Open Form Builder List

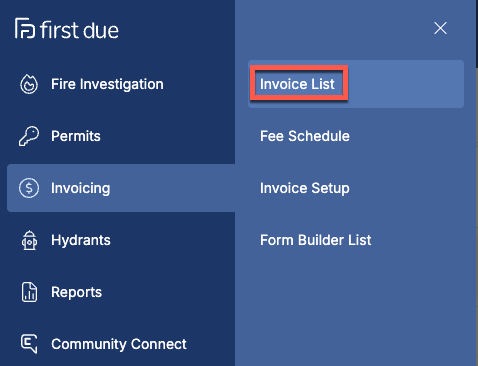point(315,240)
